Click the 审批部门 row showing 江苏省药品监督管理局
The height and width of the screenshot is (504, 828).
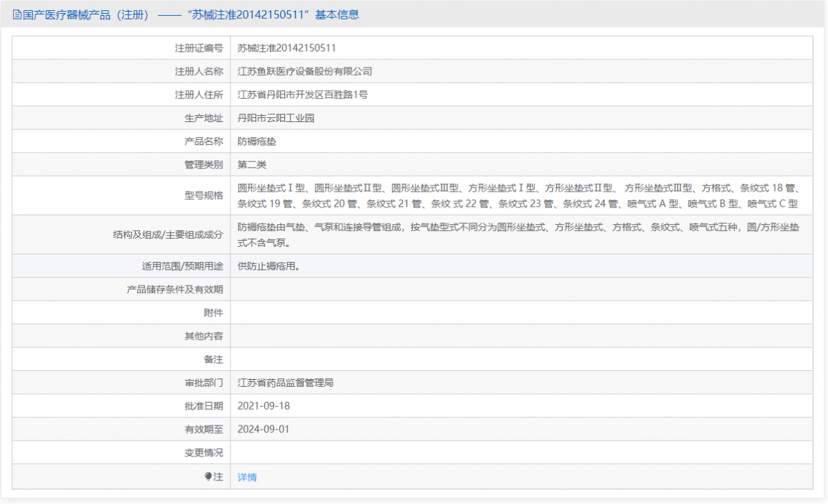click(x=285, y=382)
